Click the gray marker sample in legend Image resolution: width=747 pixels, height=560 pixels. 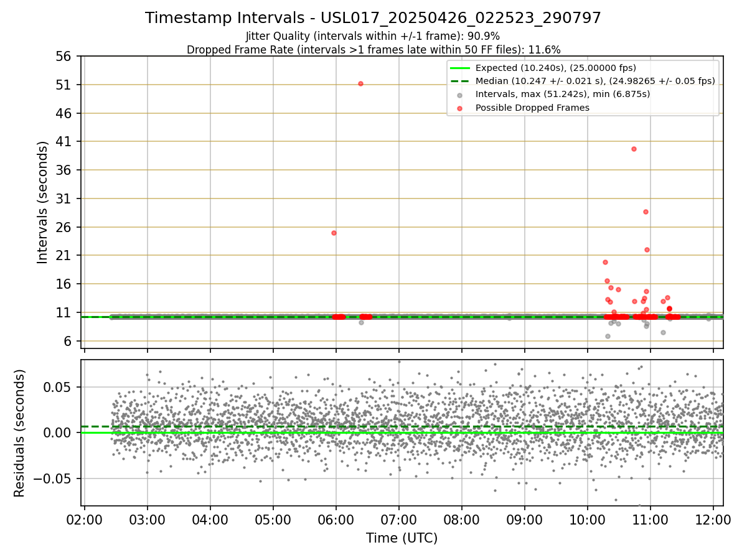point(459,95)
